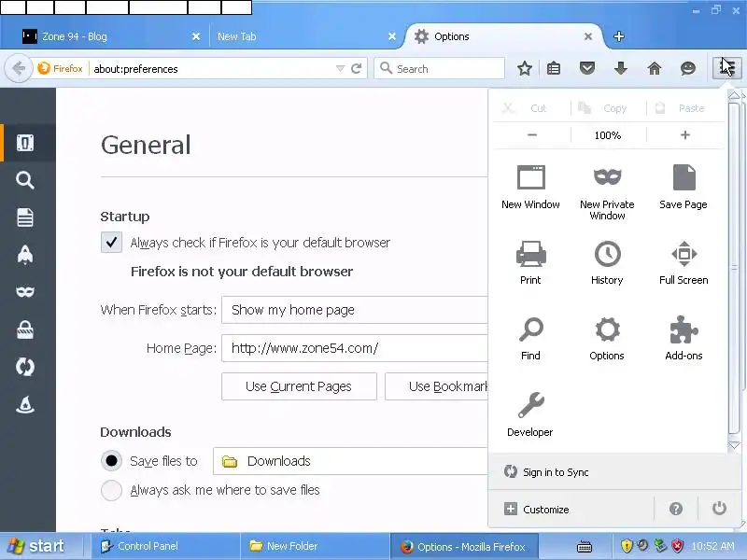Click Print in the menu panel
Screen dimensions: 747x560
[x=530, y=263]
